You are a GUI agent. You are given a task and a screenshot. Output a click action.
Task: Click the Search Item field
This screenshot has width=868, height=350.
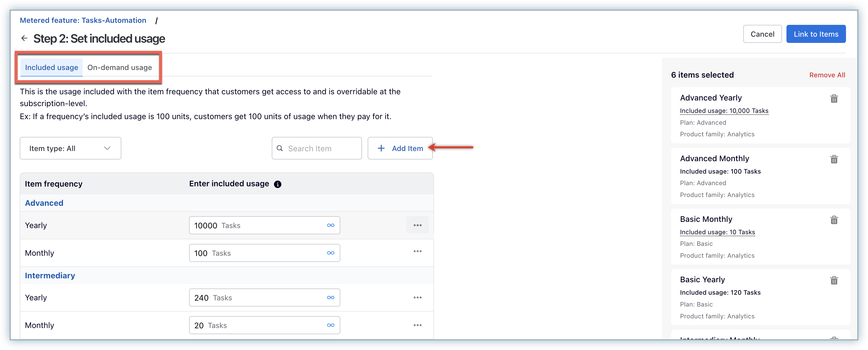[317, 148]
